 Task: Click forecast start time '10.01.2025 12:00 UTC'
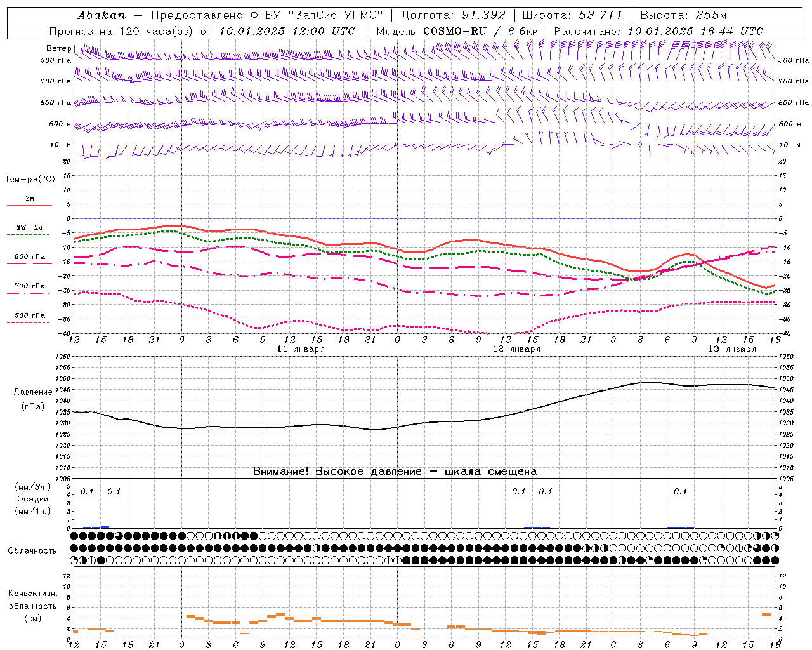tap(287, 31)
